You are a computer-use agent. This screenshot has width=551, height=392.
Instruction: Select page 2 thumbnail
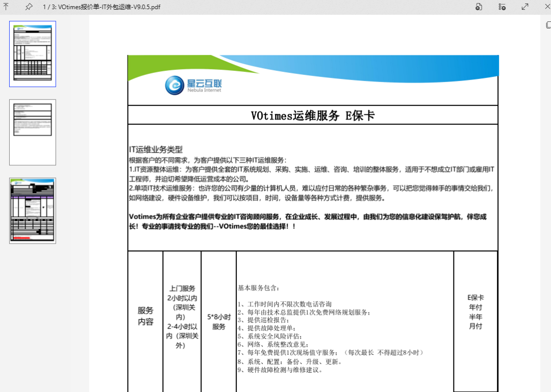(x=32, y=132)
